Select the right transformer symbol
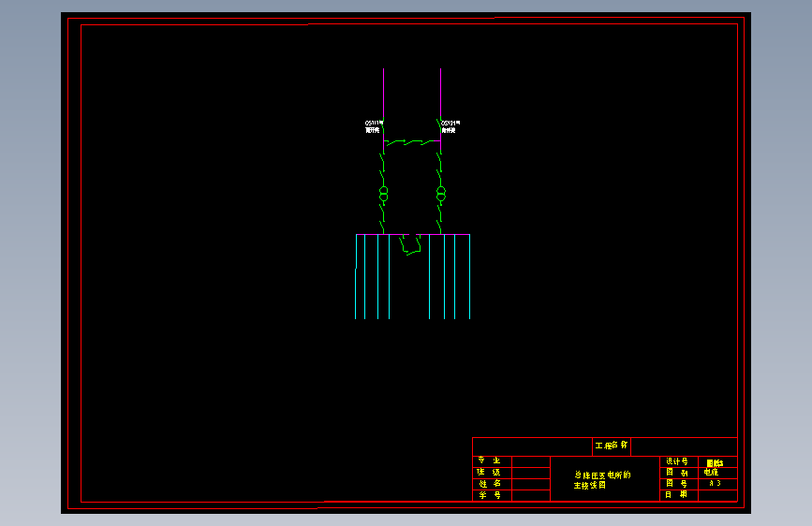The width and height of the screenshot is (812, 526). point(441,194)
